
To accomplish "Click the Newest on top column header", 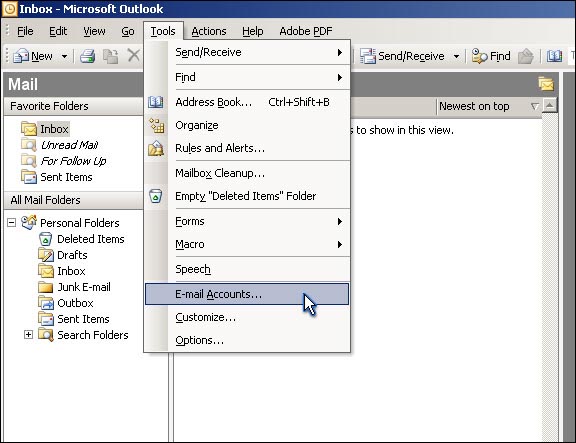I will point(489,107).
